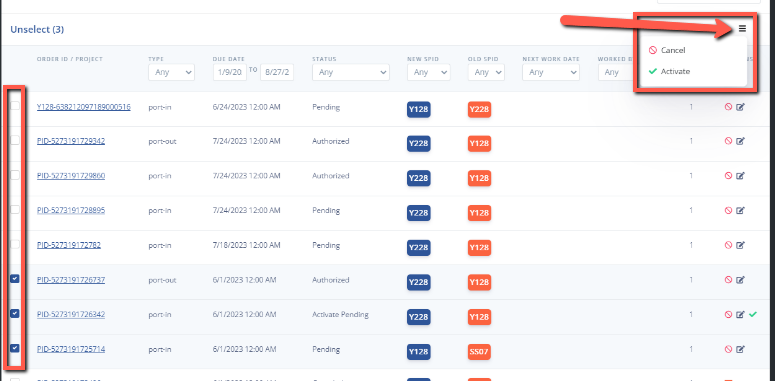Click the 6/24/2023 12:00 AM due date
Image resolution: width=775 pixels, height=381 pixels.
coord(246,107)
